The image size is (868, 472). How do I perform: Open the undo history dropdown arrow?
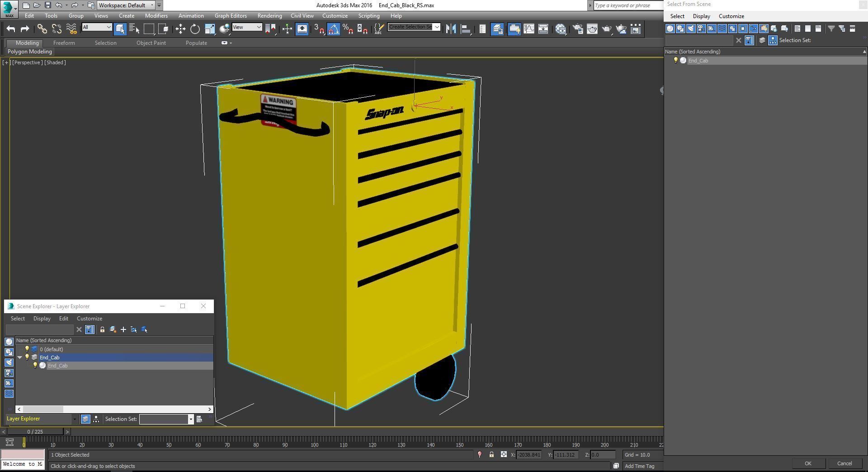click(x=66, y=5)
